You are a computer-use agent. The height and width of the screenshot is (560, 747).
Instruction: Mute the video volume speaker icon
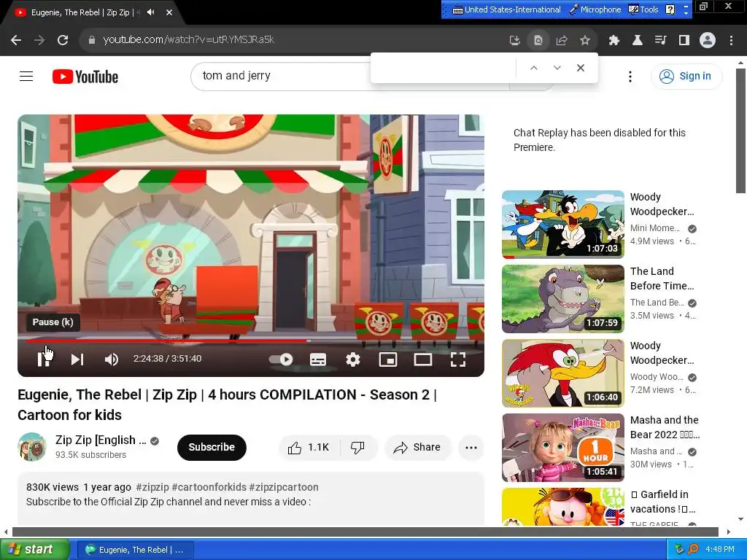click(x=111, y=359)
